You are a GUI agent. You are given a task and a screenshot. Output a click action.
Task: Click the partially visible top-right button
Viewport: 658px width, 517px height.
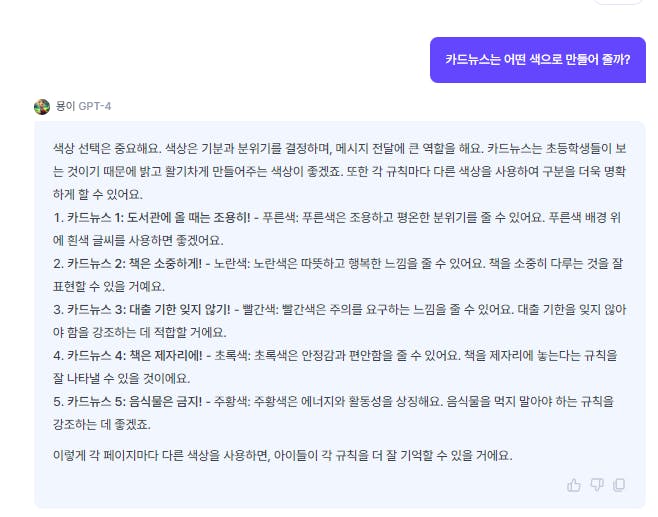tap(619, 2)
